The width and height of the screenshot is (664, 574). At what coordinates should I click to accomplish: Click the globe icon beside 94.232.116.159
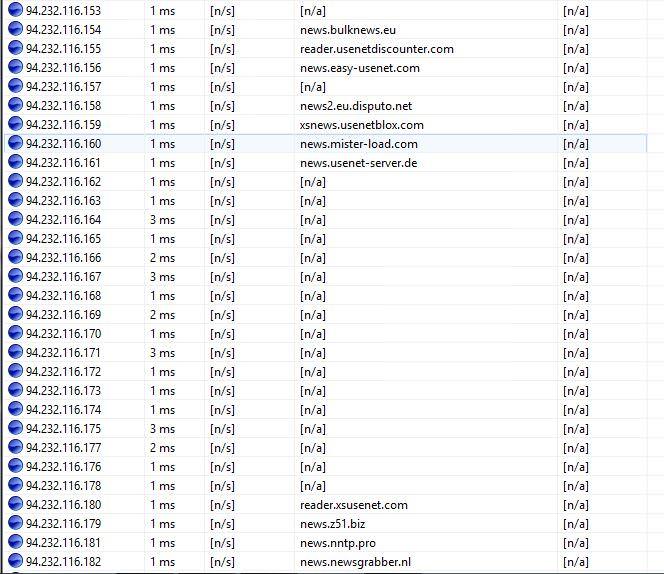[15, 124]
